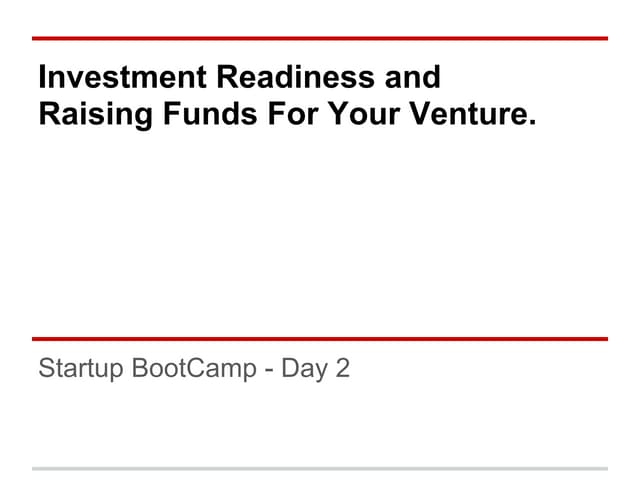Click the gray horizontal line at slide bottom

[320, 468]
